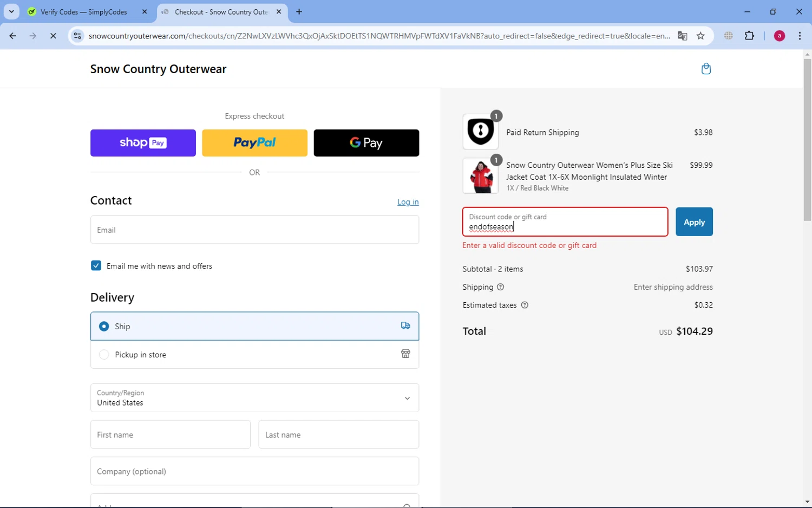The width and height of the screenshot is (812, 508).
Task: Click the Ship truck icon
Action: (405, 326)
